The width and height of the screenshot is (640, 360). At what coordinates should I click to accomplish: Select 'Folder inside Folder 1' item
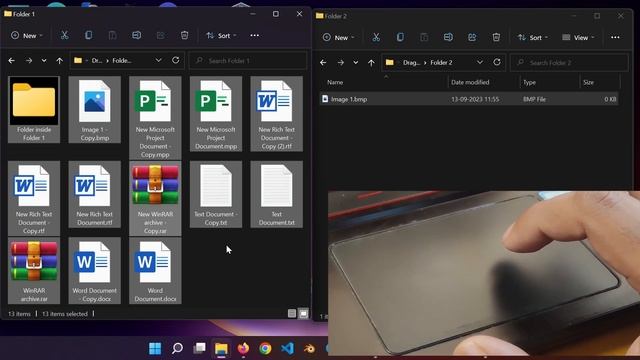tap(34, 109)
